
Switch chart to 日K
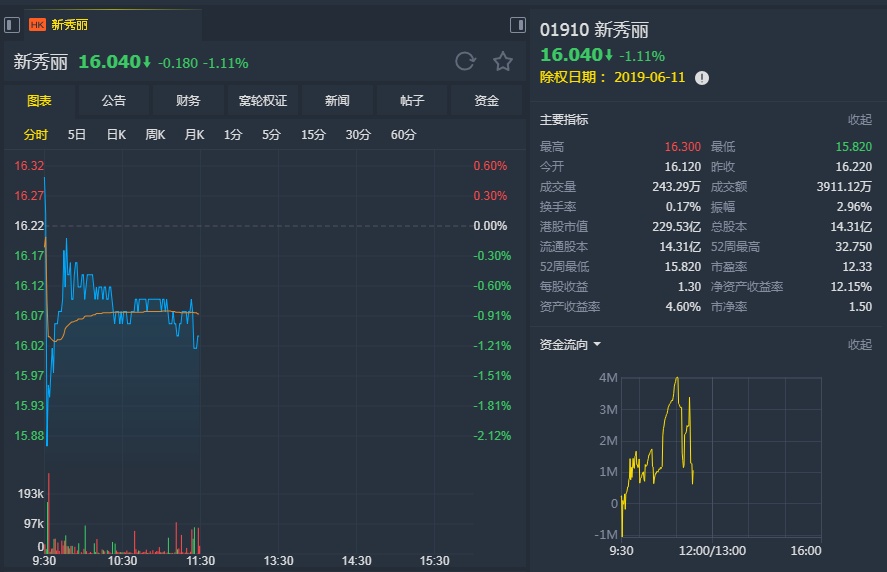(117, 135)
